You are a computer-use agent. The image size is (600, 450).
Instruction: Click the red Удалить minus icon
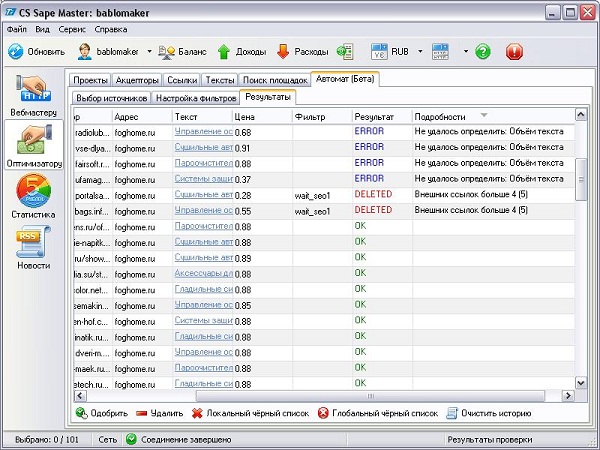point(142,414)
